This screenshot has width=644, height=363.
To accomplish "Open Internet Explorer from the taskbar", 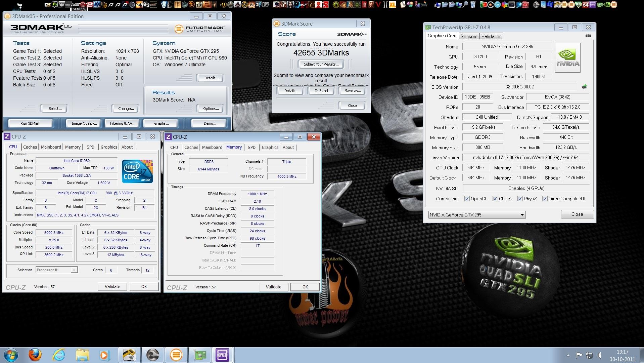I will click(59, 355).
